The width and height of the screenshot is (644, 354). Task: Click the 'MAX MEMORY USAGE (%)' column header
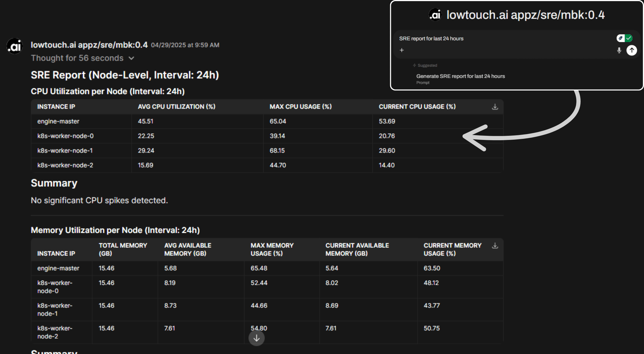[272, 249]
